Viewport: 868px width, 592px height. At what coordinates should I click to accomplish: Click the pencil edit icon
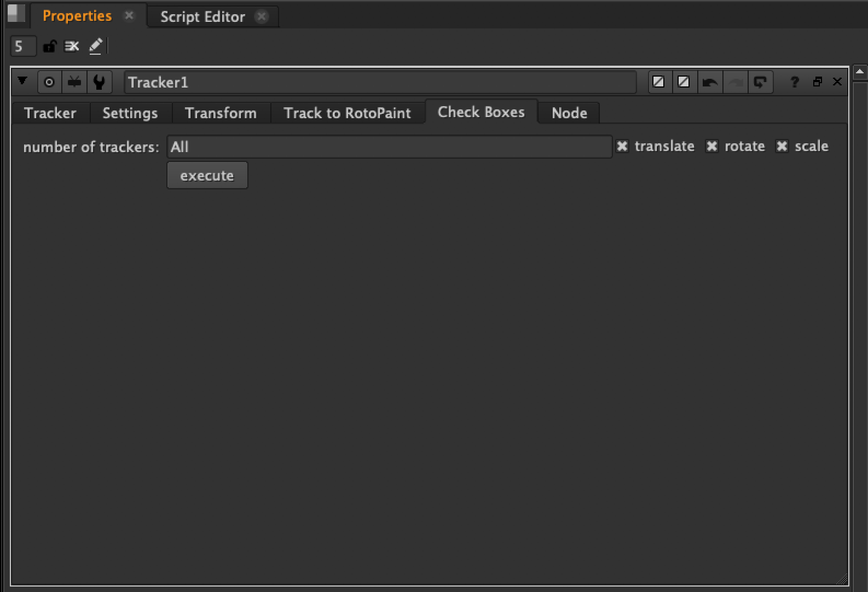pyautogui.click(x=96, y=47)
